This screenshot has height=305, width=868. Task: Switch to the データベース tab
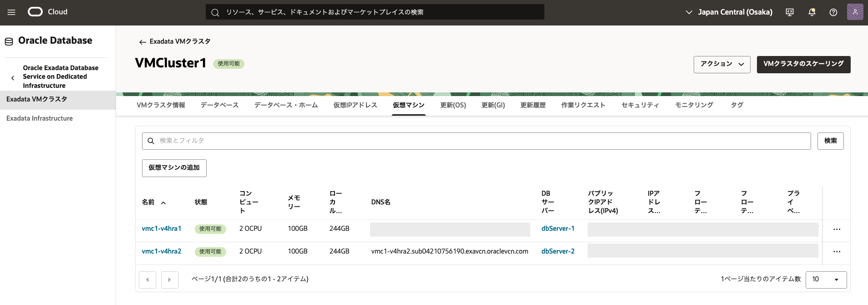[x=219, y=105]
